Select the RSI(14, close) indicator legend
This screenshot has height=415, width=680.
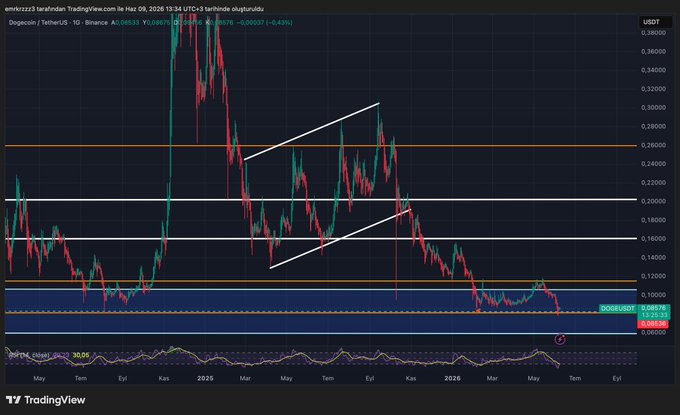29,355
